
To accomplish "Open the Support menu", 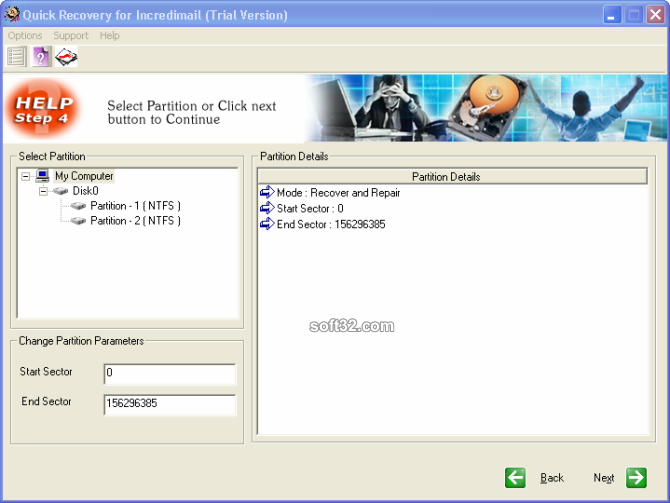I will (71, 35).
